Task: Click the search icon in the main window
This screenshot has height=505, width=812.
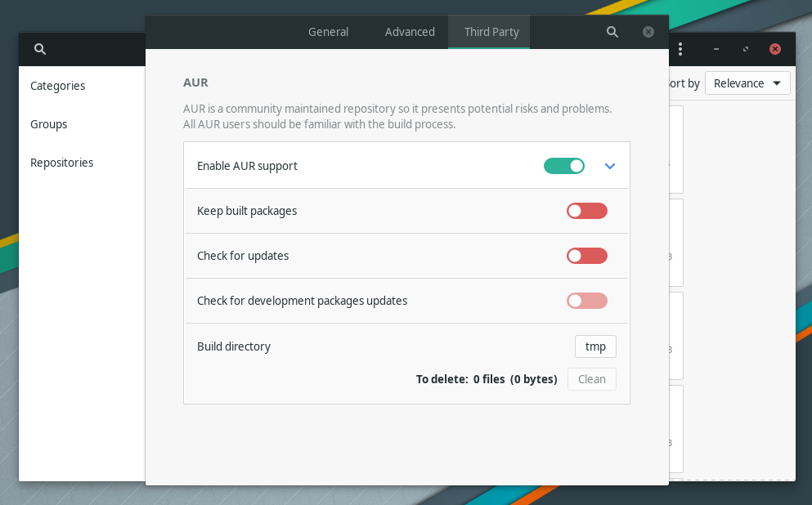Action: (40, 49)
